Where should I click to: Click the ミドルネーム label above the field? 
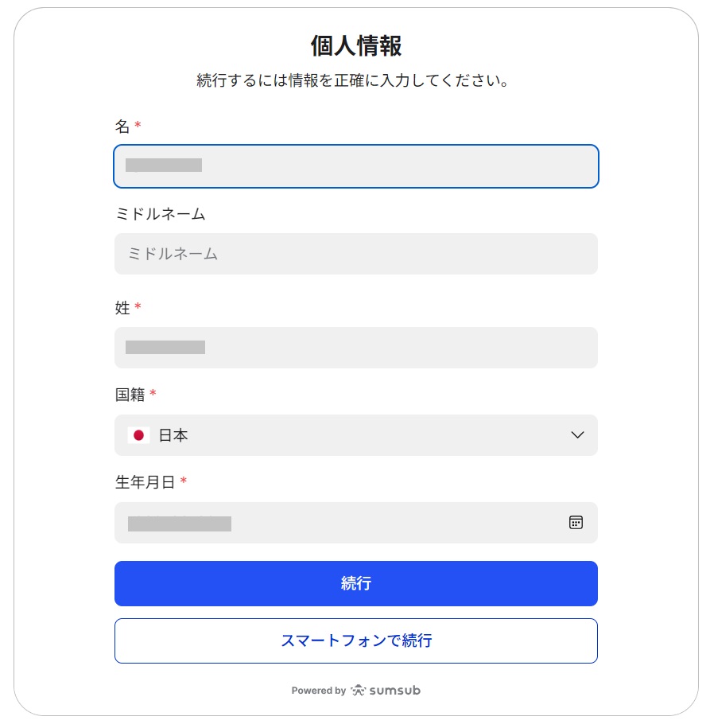coord(160,213)
